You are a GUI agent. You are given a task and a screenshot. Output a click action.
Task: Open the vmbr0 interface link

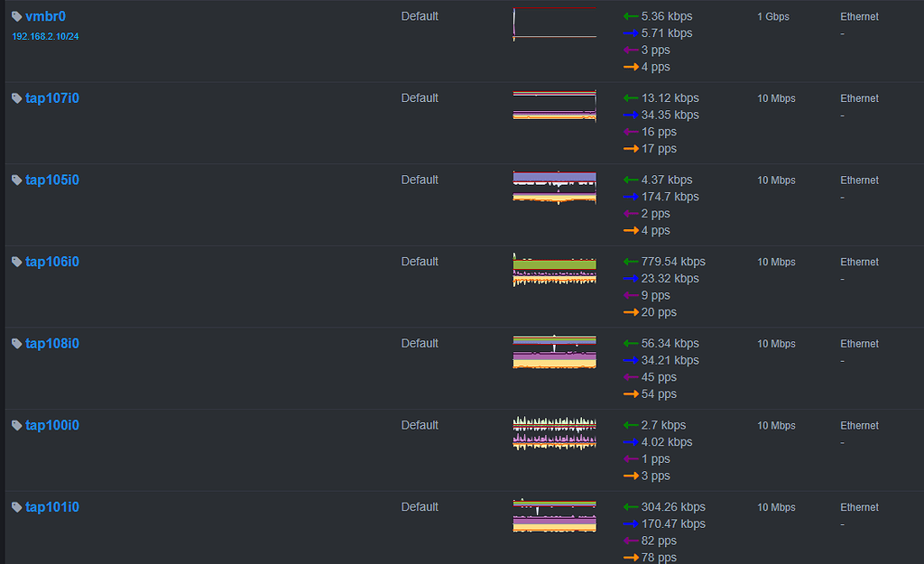[x=43, y=16]
